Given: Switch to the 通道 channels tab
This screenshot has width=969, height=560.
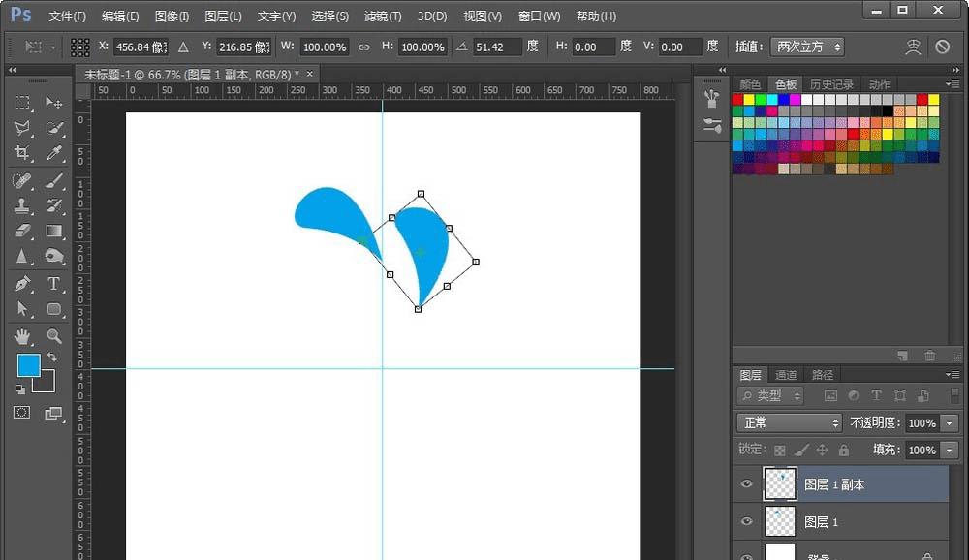Looking at the screenshot, I should click(x=786, y=375).
